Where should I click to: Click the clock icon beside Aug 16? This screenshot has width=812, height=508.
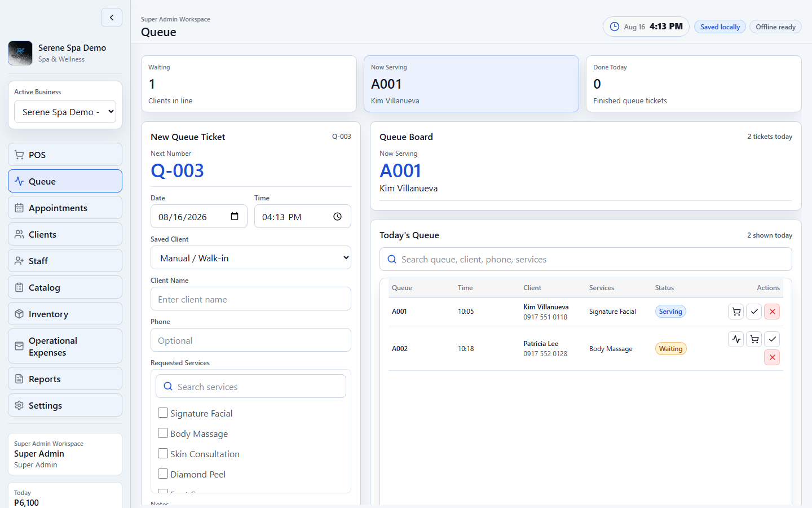pos(615,27)
